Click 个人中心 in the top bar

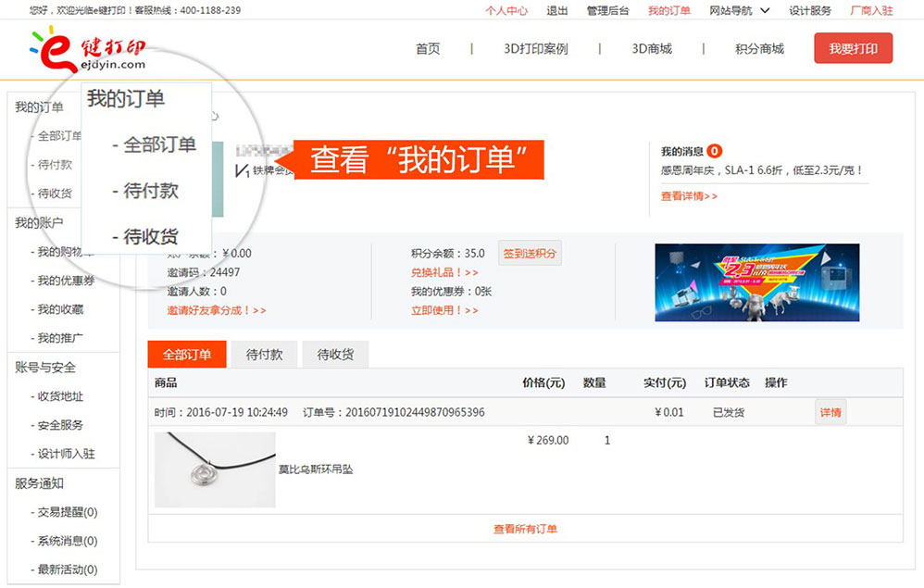tap(506, 10)
